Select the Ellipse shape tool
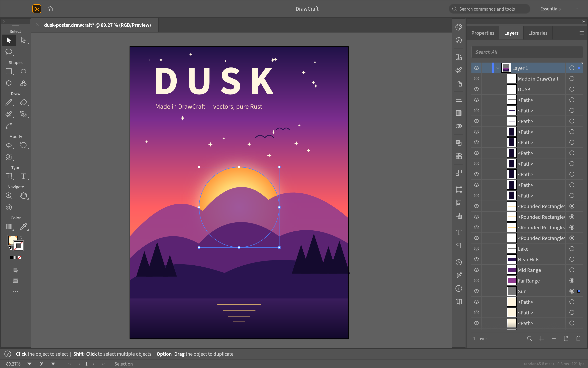 tap(23, 71)
